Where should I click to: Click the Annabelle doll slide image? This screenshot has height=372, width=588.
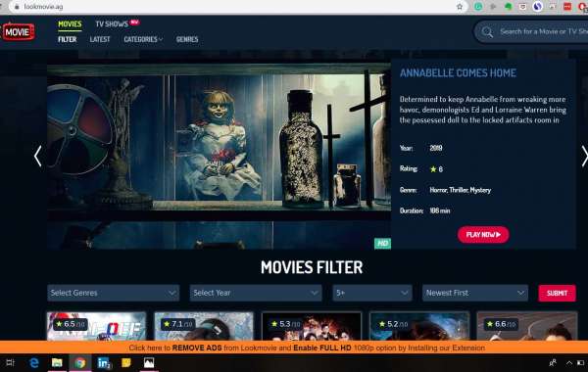point(219,156)
